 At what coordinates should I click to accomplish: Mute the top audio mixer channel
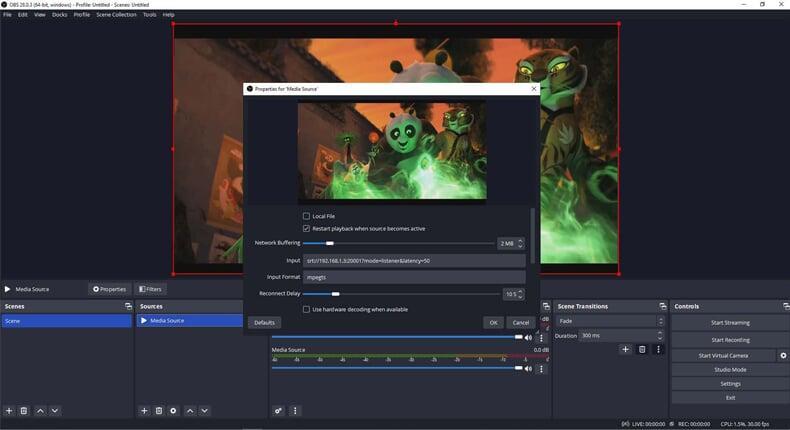pos(528,337)
